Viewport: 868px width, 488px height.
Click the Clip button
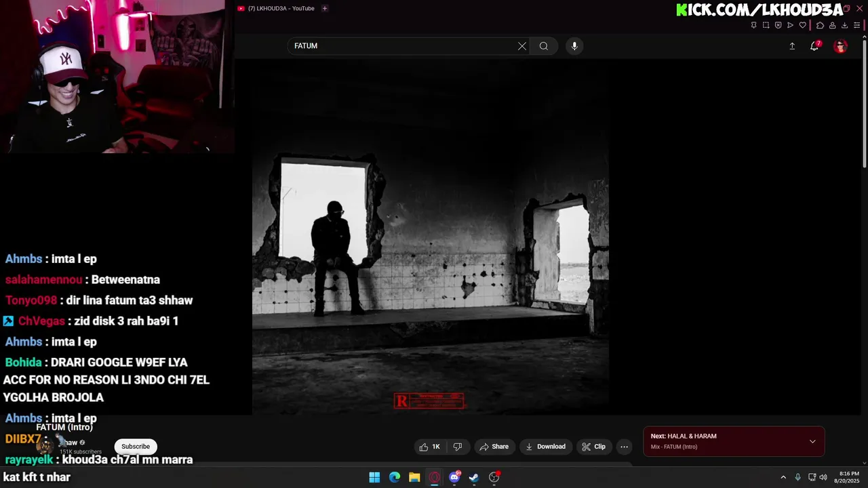tap(593, 447)
